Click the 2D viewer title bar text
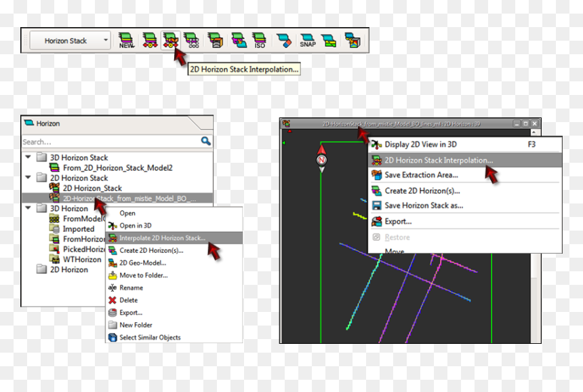This screenshot has height=392, width=583. tap(401, 124)
